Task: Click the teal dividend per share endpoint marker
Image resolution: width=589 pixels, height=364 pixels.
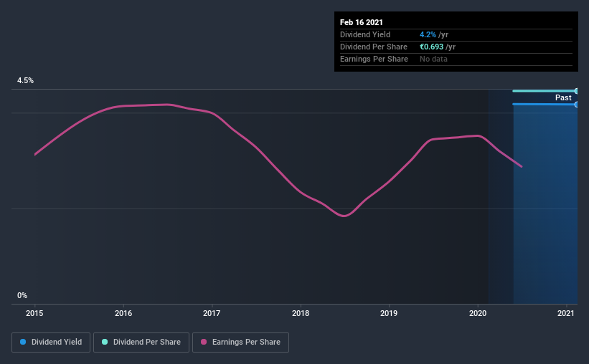Action: click(576, 91)
